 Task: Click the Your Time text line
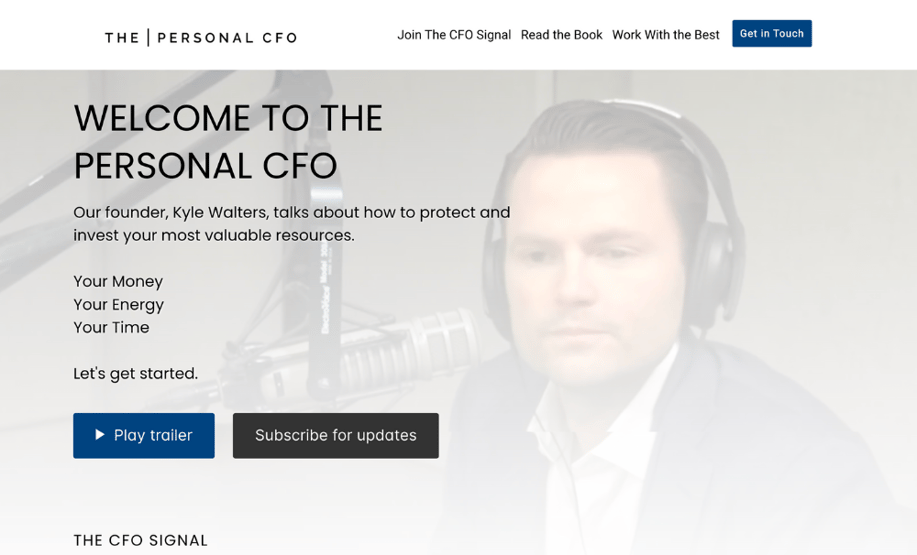pyautogui.click(x=111, y=327)
